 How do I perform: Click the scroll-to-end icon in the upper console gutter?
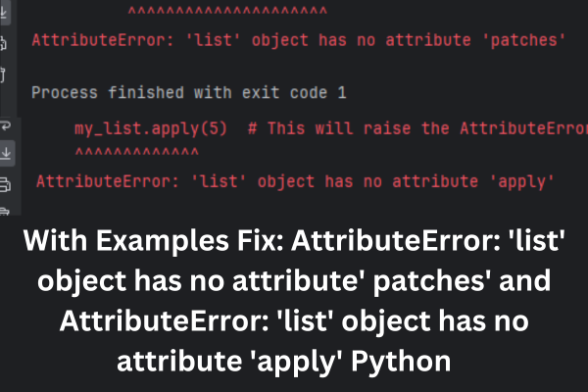click(3, 13)
